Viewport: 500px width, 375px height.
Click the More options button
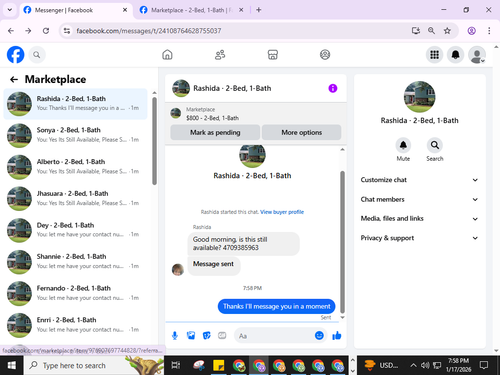tap(302, 132)
